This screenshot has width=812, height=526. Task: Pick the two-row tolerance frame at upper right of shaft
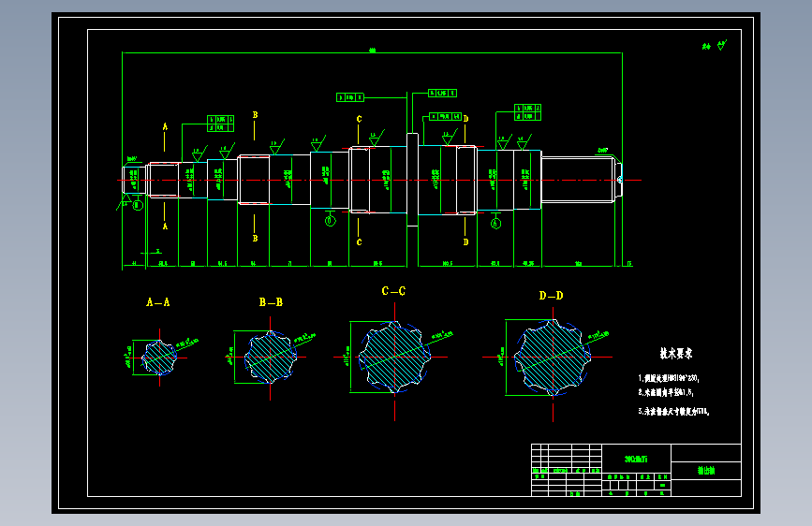click(x=527, y=112)
